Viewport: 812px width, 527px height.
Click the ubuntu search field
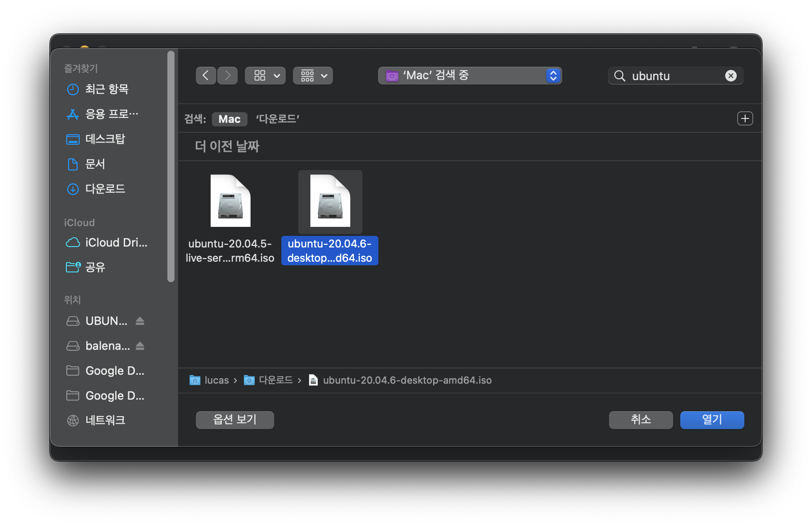(x=675, y=76)
